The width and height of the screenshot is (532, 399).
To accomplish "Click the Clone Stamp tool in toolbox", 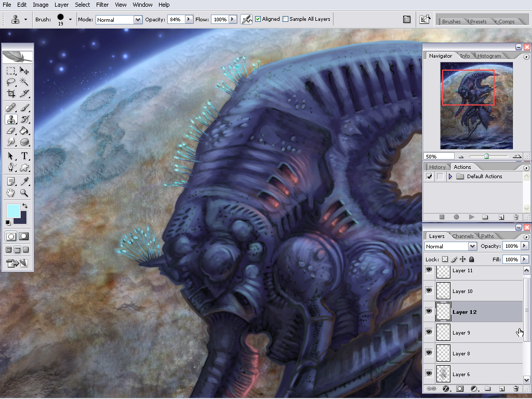I will [11, 119].
